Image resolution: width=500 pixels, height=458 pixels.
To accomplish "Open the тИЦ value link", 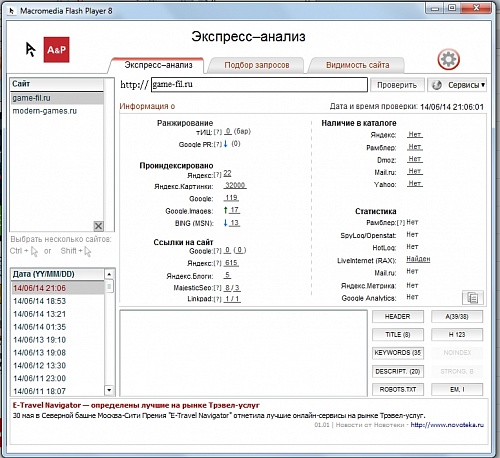I will 228,131.
